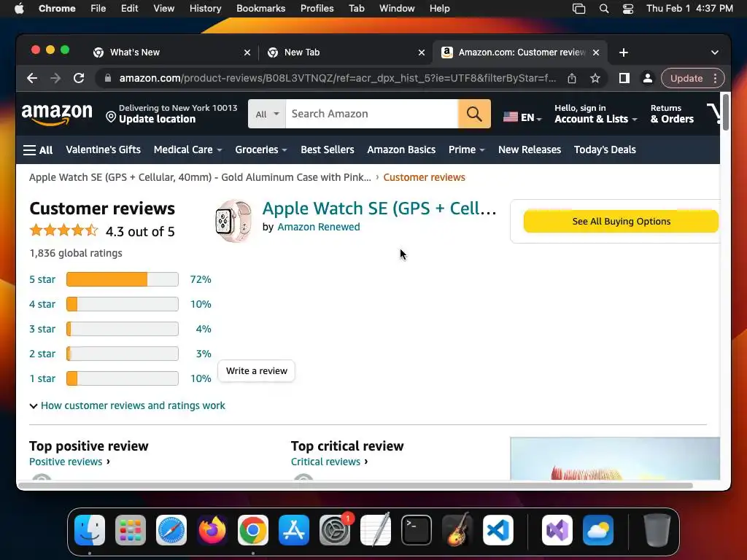
Task: Click the browser forward arrow
Action: pyautogui.click(x=55, y=78)
